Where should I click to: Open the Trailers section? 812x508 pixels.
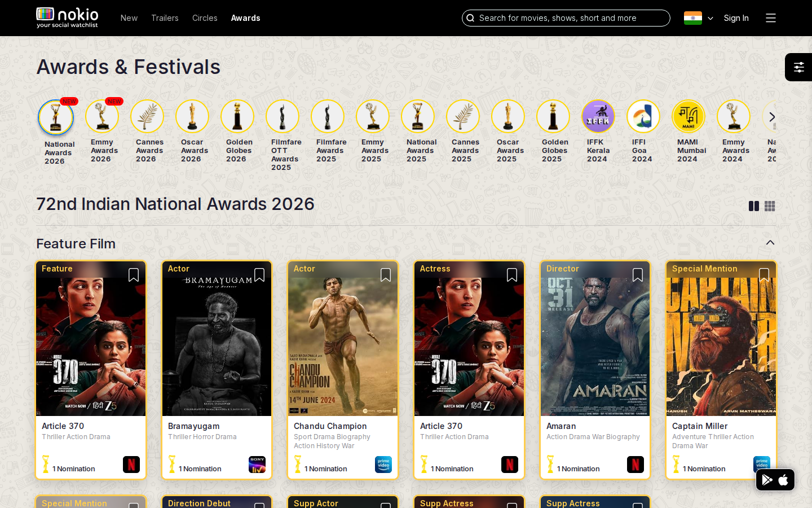click(x=165, y=18)
